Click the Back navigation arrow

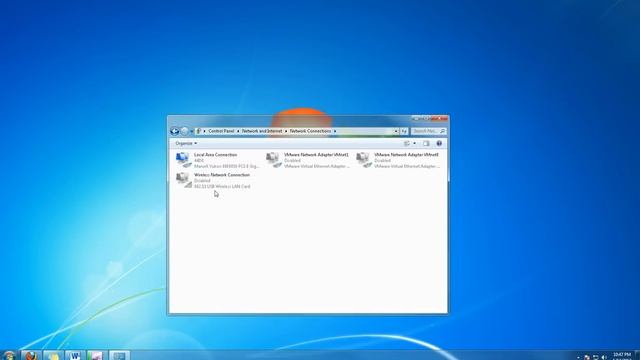click(175, 131)
